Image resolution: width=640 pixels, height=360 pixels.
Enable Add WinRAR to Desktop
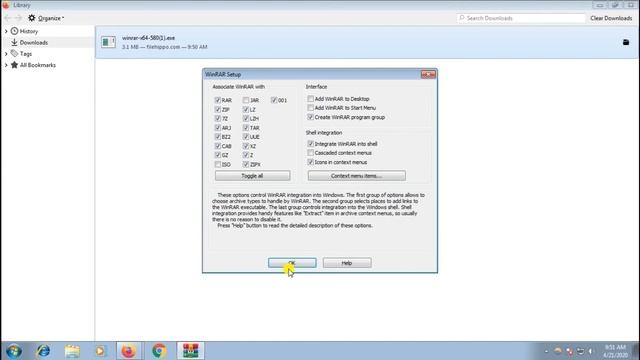(311, 99)
